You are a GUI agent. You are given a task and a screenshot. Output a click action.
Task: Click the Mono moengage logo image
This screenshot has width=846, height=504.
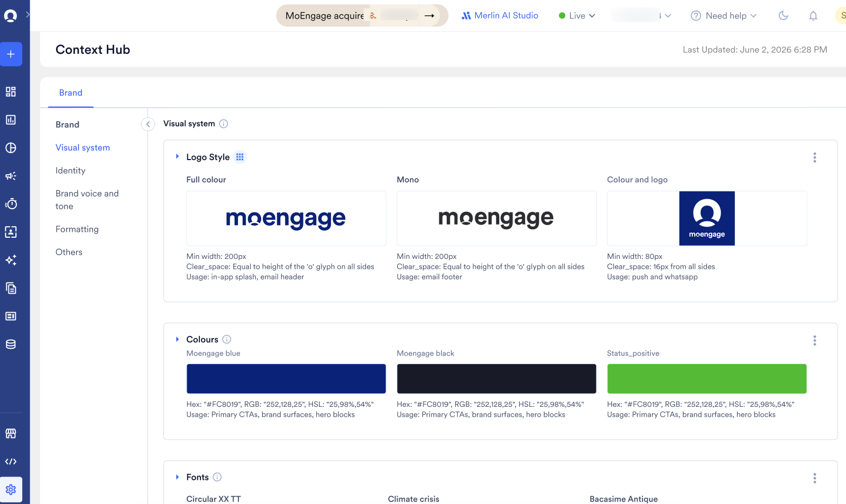tap(496, 218)
